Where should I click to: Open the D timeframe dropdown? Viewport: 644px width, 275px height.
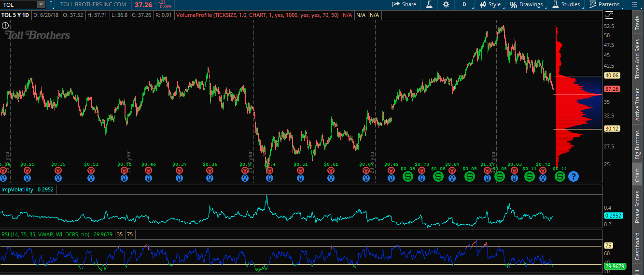[x=464, y=4]
